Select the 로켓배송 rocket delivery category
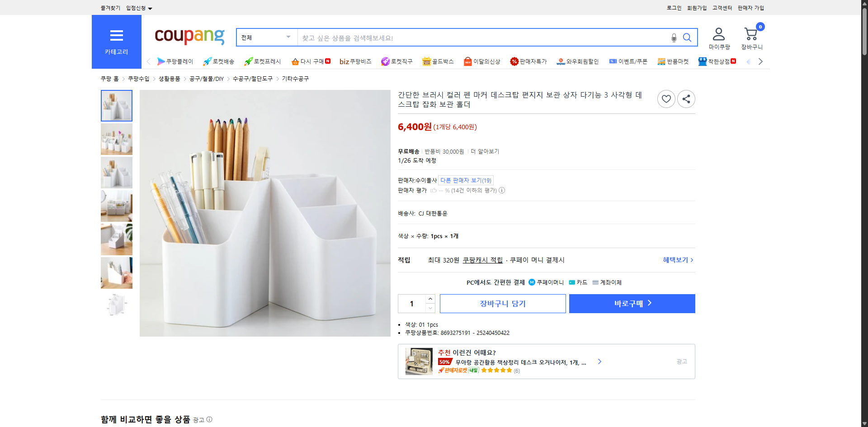Viewport: 868px width, 427px height. [x=218, y=61]
